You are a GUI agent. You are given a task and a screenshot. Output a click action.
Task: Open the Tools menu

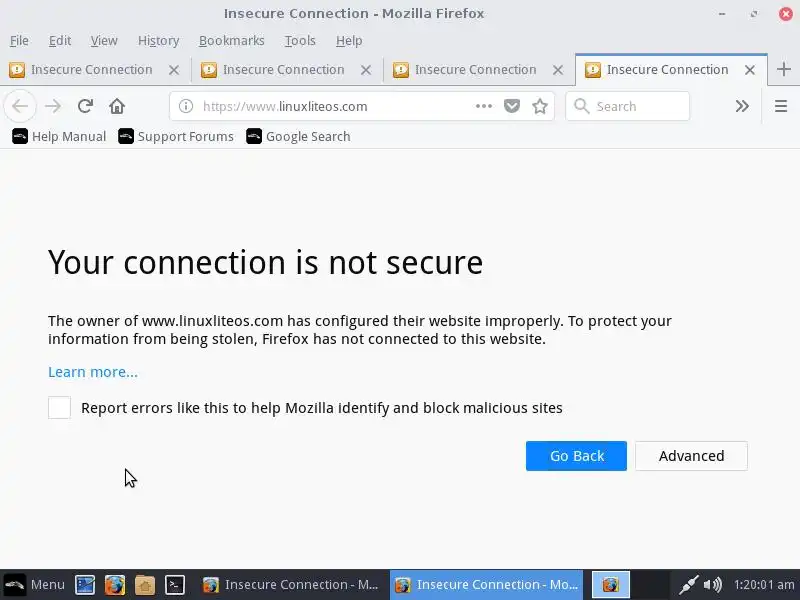[x=300, y=40]
